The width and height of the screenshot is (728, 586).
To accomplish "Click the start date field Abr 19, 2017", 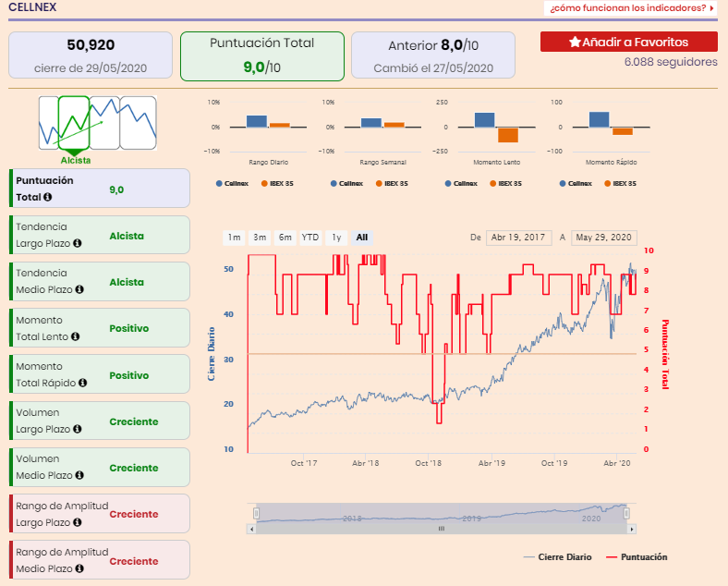I will click(x=518, y=238).
